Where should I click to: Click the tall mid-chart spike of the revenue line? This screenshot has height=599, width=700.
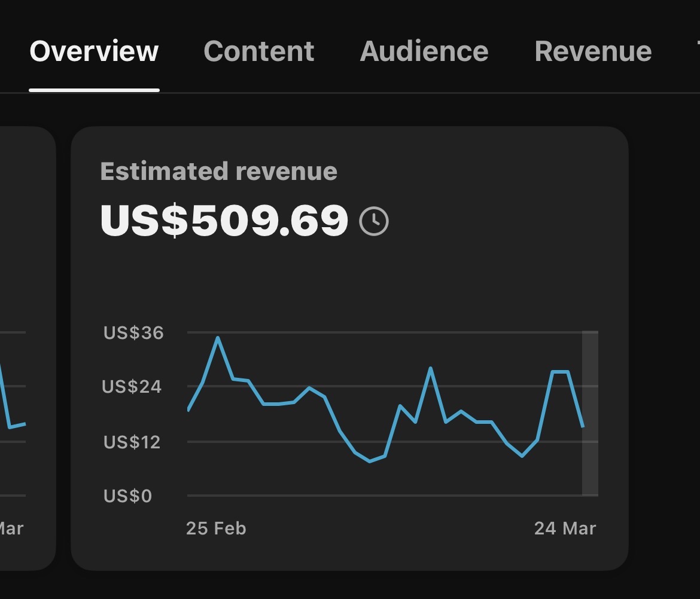click(x=430, y=368)
